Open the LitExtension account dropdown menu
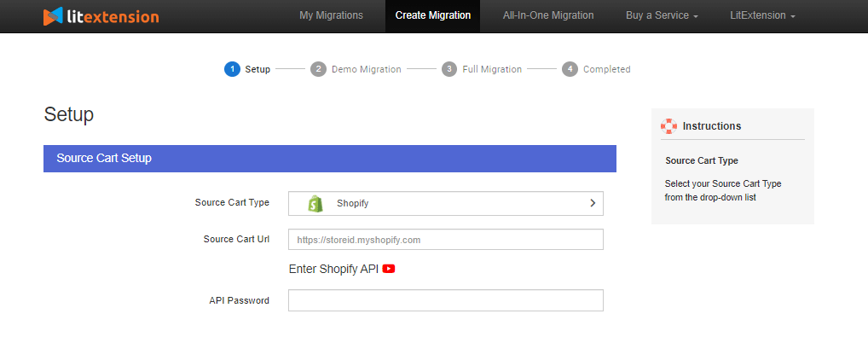This screenshot has width=868, height=337. [762, 15]
